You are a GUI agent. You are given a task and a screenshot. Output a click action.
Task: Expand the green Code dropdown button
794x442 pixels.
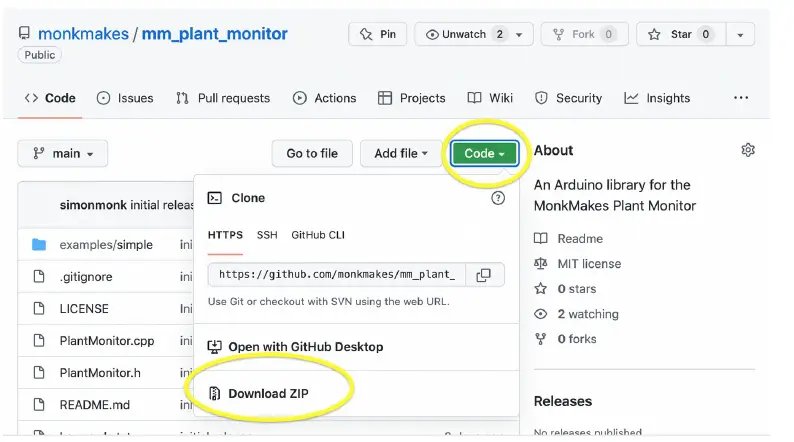(484, 153)
